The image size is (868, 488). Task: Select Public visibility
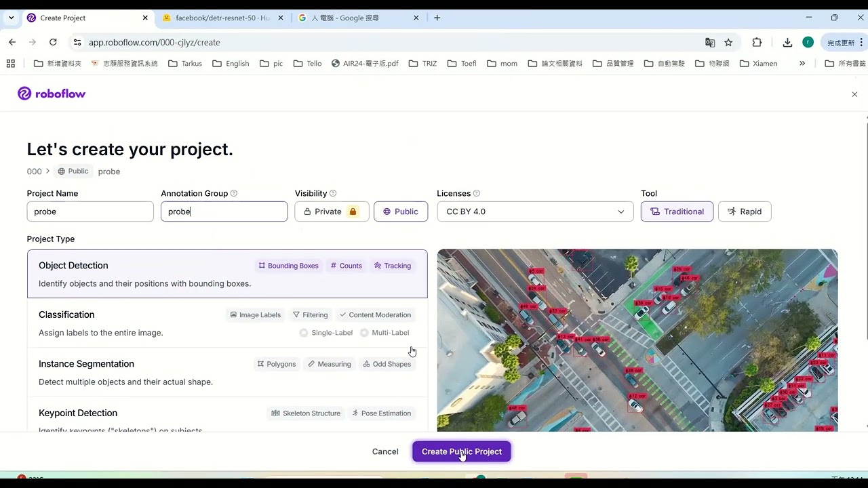point(401,211)
